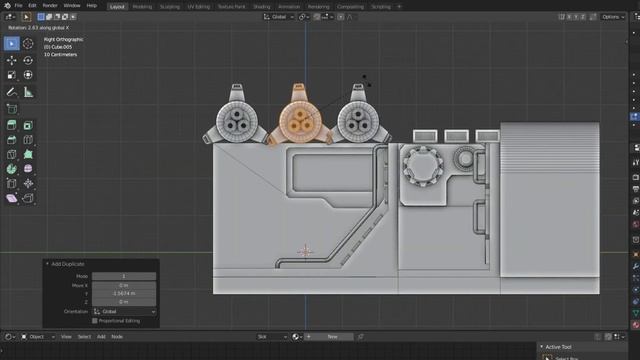
Task: Select the Knife tool
Action: tap(11, 155)
